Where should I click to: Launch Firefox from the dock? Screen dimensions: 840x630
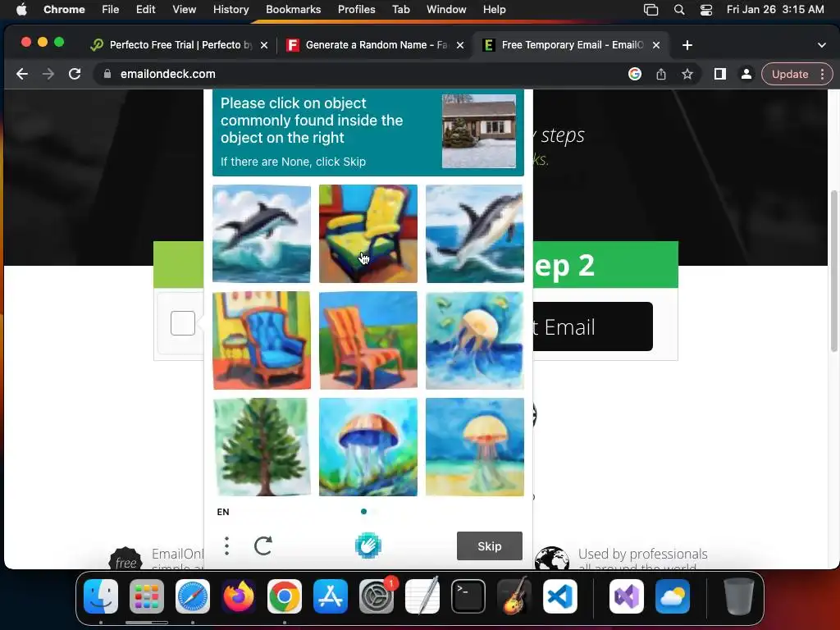click(239, 596)
